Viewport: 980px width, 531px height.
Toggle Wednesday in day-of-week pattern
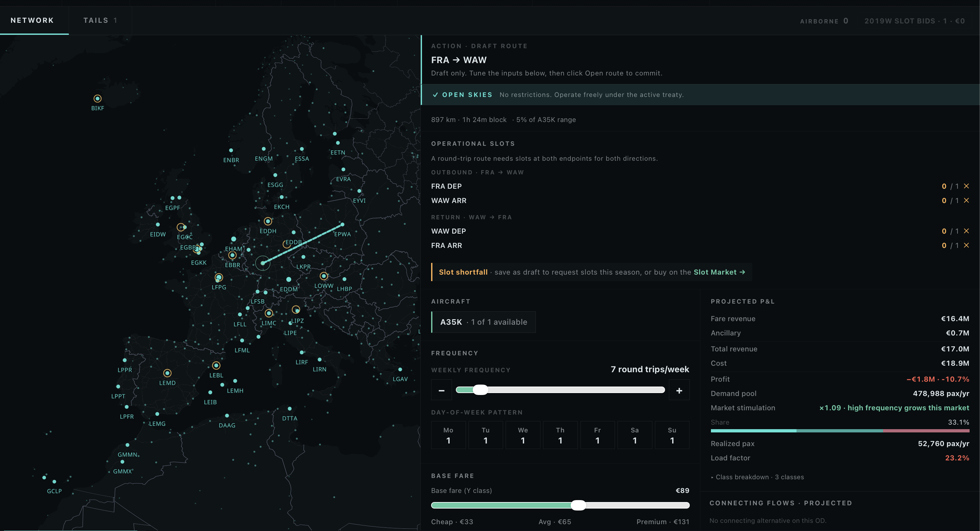pos(523,435)
